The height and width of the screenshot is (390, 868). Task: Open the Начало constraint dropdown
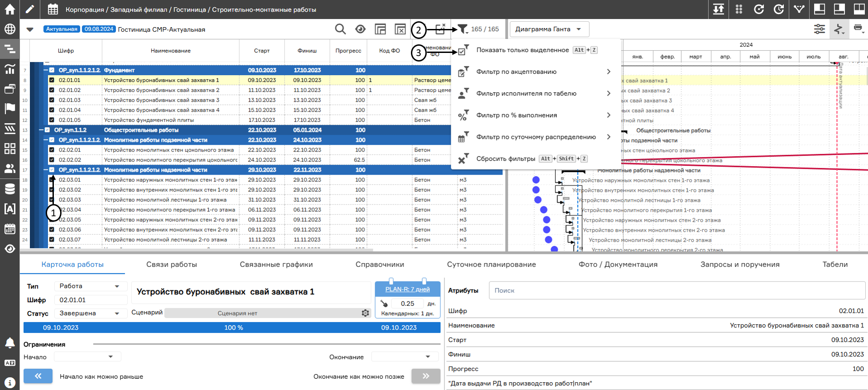(87, 357)
